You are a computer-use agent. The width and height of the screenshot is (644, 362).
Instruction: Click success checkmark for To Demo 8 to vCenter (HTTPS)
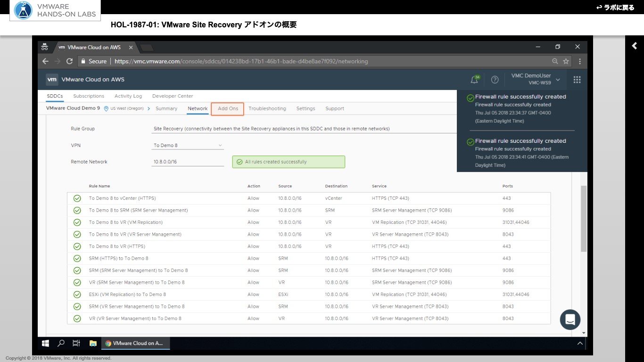[77, 198]
